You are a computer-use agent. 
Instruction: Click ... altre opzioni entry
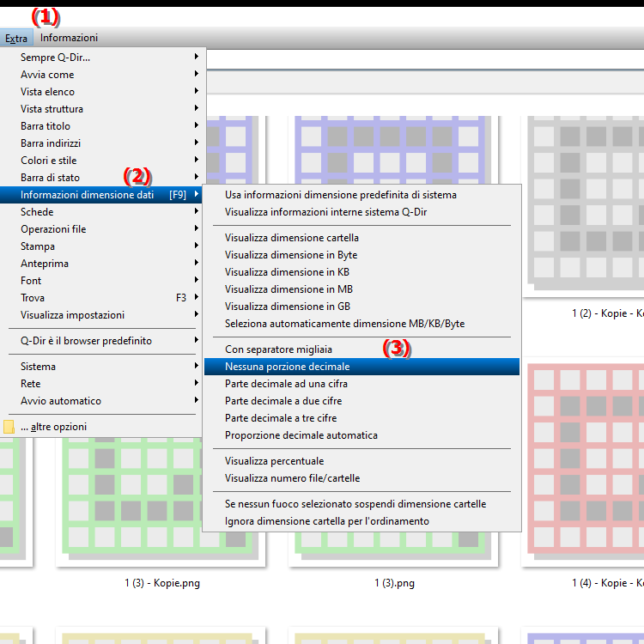click(x=101, y=427)
